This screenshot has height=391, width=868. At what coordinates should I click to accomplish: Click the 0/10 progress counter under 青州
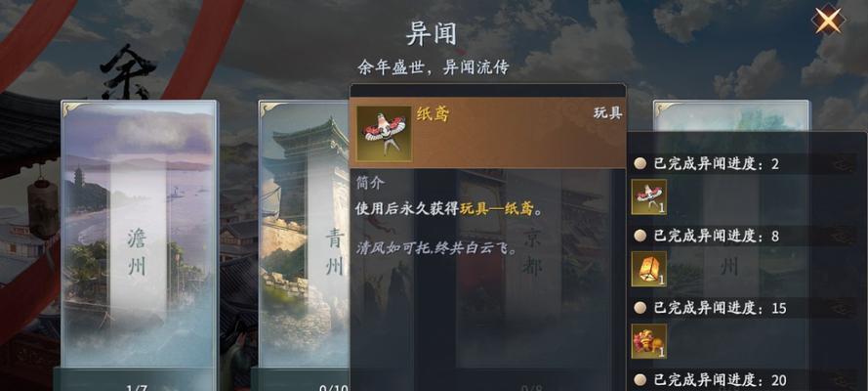click(x=334, y=387)
